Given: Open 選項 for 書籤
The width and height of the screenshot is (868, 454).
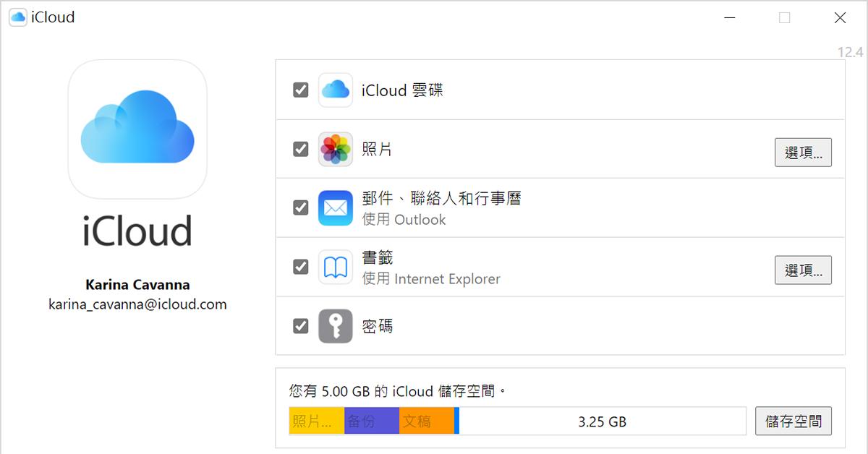Looking at the screenshot, I should pos(803,270).
